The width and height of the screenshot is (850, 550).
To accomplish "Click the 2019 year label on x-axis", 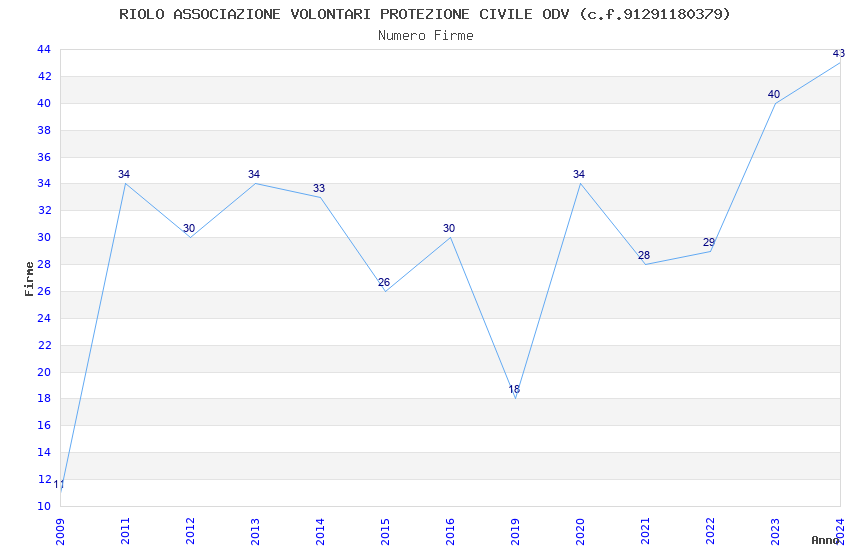I will (x=516, y=532).
